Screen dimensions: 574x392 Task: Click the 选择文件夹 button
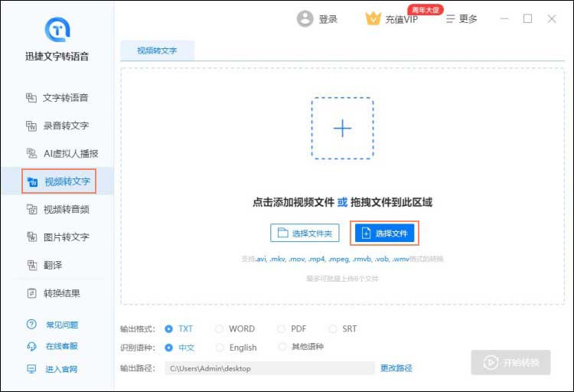pyautogui.click(x=305, y=233)
